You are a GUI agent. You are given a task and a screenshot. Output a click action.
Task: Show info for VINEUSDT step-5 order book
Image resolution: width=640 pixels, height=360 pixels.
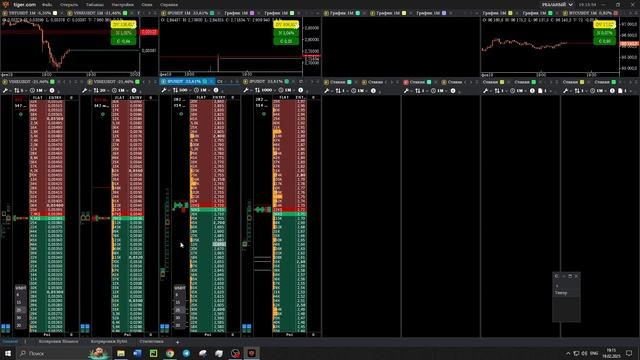(52, 90)
